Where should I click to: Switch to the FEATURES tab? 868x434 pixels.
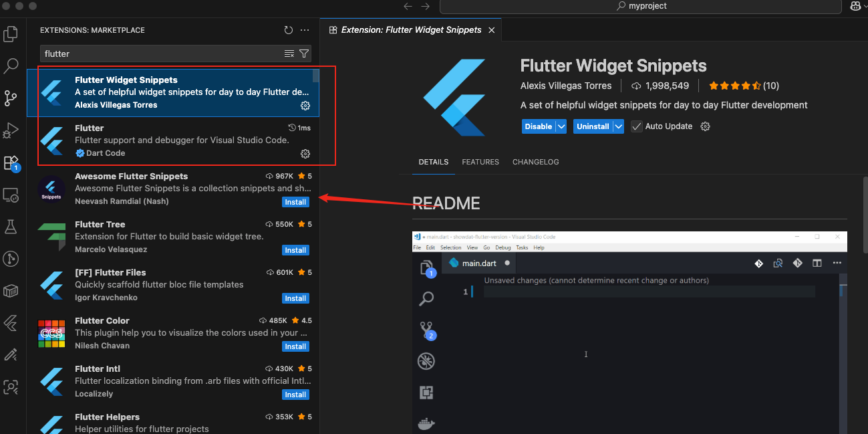[480, 162]
